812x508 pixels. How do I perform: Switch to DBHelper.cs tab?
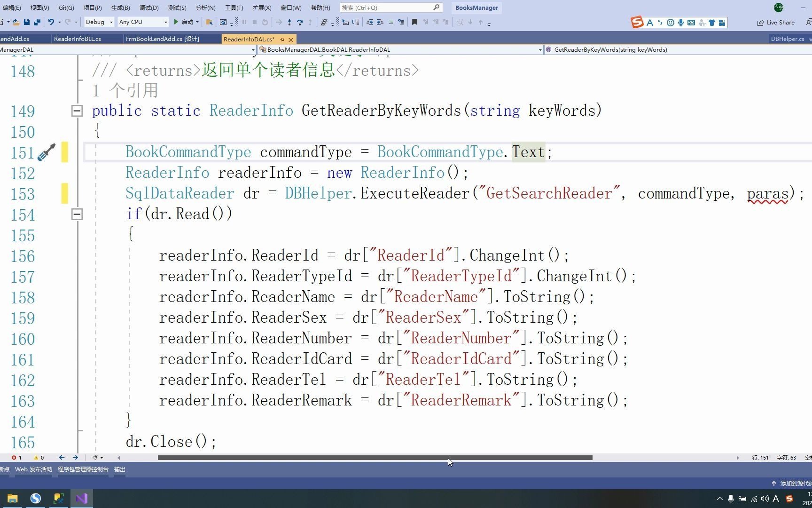[787, 39]
